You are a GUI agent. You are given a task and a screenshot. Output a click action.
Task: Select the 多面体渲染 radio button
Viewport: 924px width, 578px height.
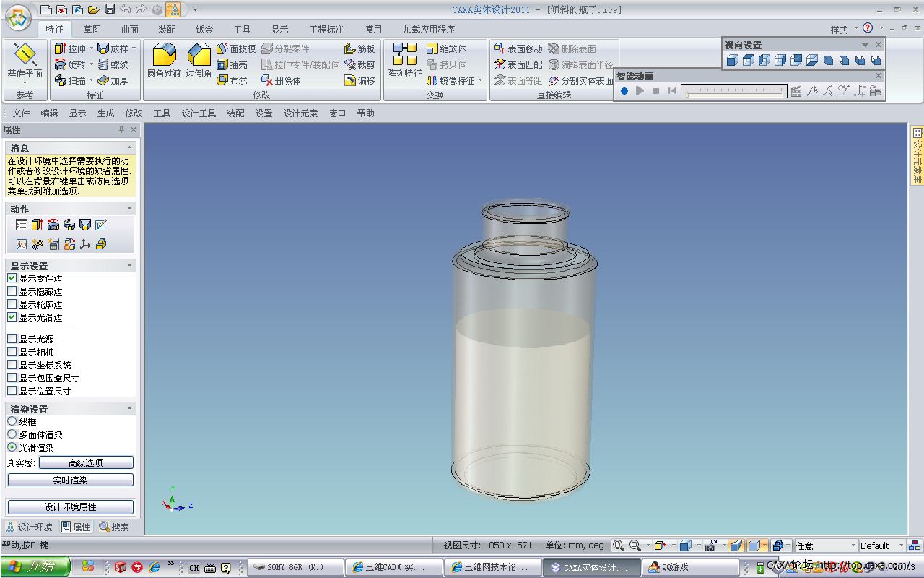click(x=12, y=434)
